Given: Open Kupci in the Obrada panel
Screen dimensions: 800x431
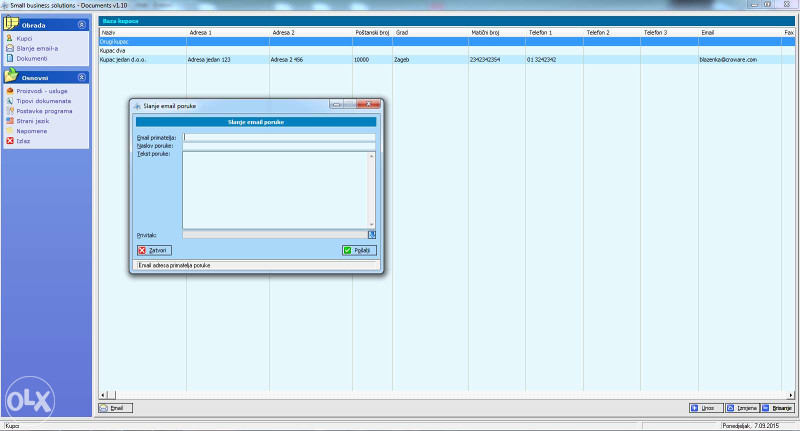Looking at the screenshot, I should (x=25, y=37).
